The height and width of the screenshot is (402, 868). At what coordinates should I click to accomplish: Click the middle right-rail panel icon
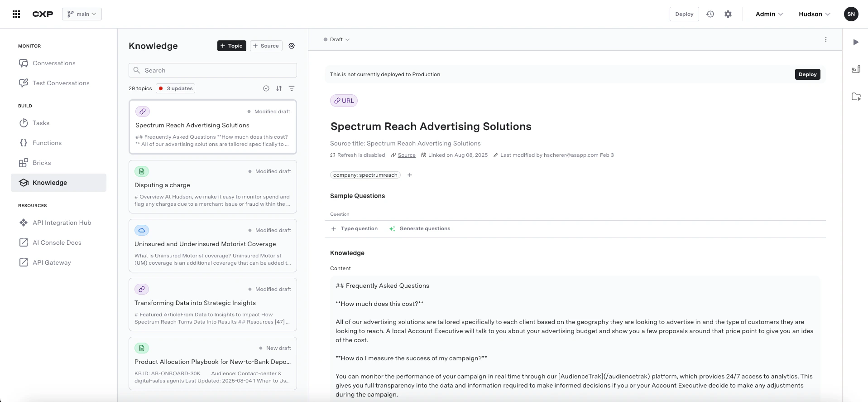click(x=856, y=69)
